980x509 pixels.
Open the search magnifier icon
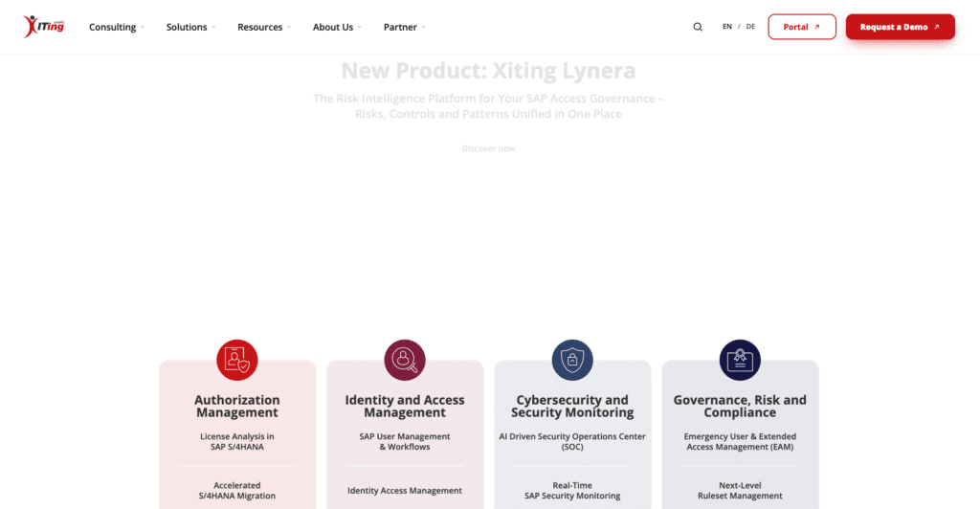[x=698, y=27]
